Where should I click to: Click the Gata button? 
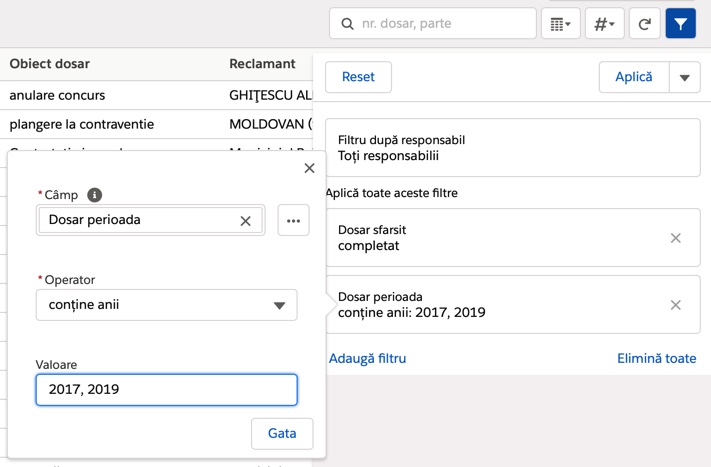coord(282,434)
